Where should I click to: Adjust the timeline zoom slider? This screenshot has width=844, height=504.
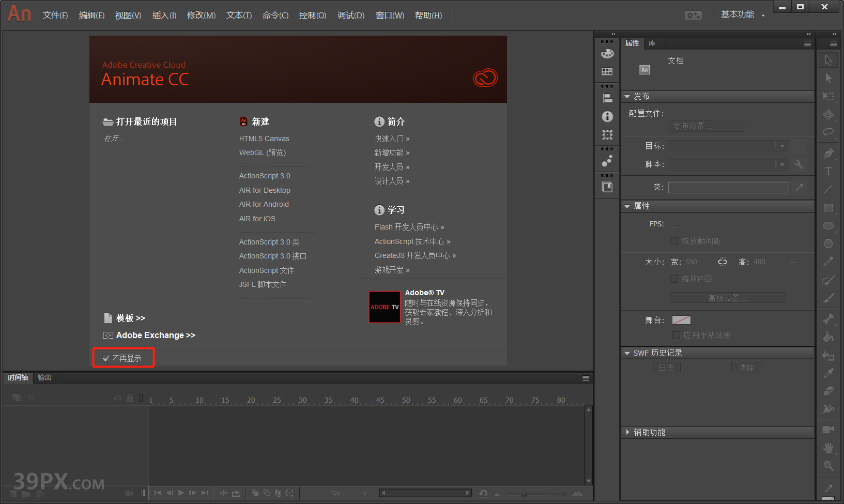click(525, 493)
